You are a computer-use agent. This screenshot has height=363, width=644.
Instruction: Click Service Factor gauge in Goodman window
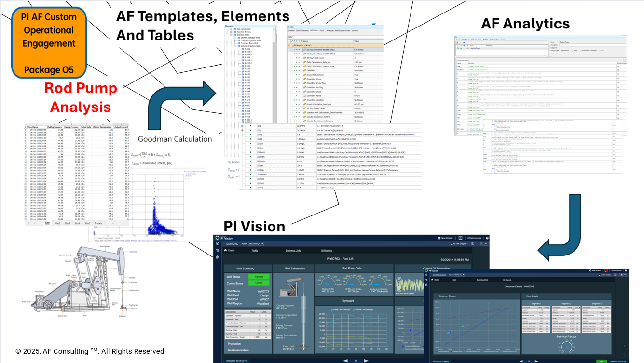[x=566, y=346]
